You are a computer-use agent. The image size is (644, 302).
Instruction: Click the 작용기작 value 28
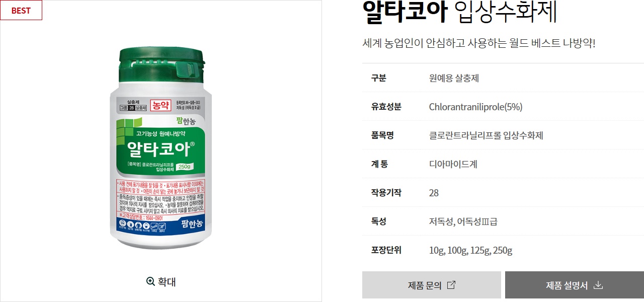(434, 193)
